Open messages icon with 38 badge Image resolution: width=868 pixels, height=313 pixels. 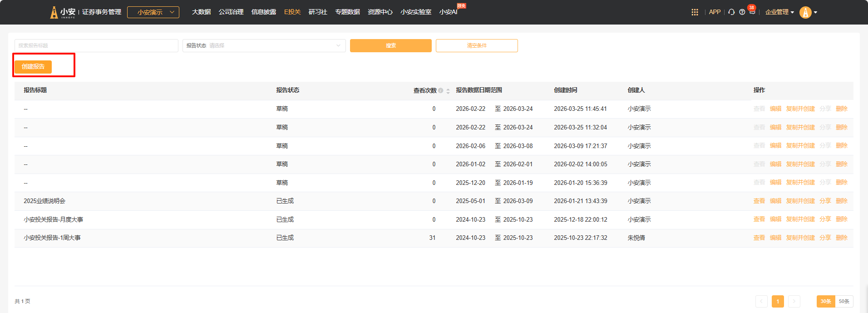click(x=752, y=11)
